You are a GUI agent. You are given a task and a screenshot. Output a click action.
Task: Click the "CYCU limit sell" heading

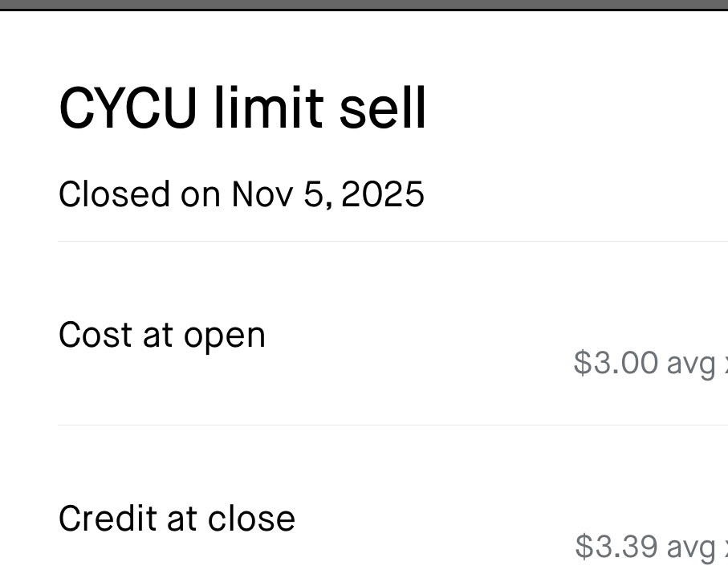click(x=242, y=108)
